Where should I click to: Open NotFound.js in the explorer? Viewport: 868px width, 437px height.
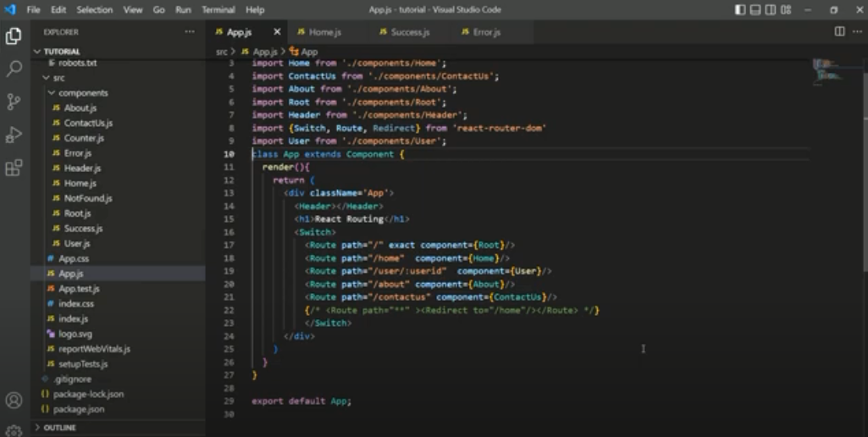click(x=87, y=198)
